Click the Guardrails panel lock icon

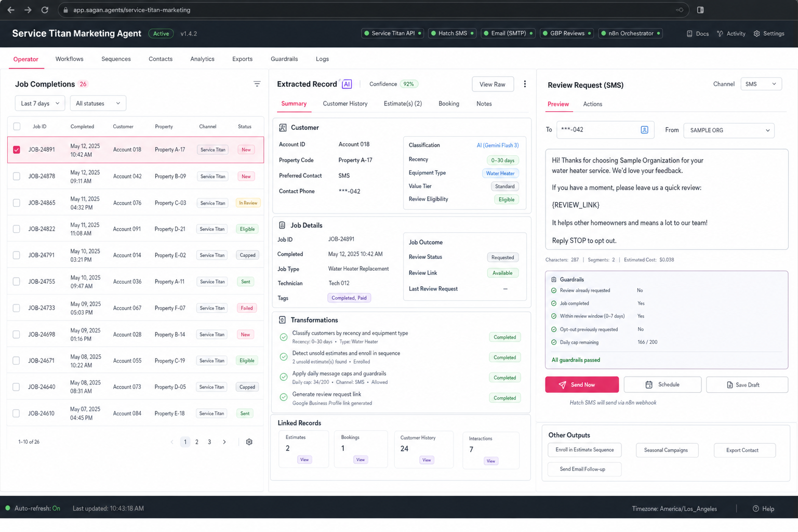554,280
